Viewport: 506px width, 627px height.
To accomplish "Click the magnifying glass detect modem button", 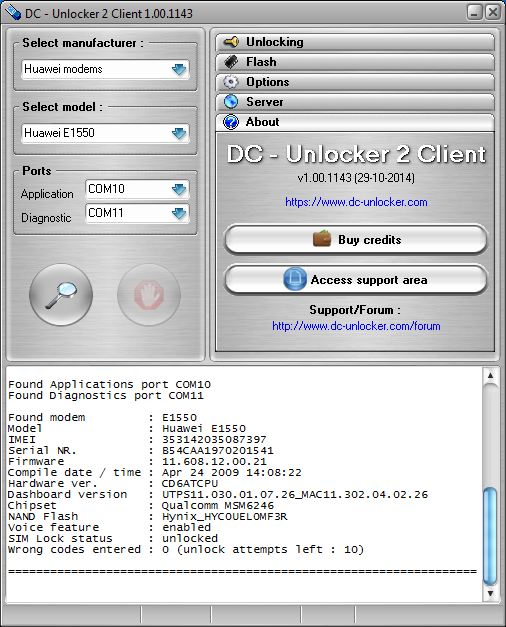I will [61, 295].
